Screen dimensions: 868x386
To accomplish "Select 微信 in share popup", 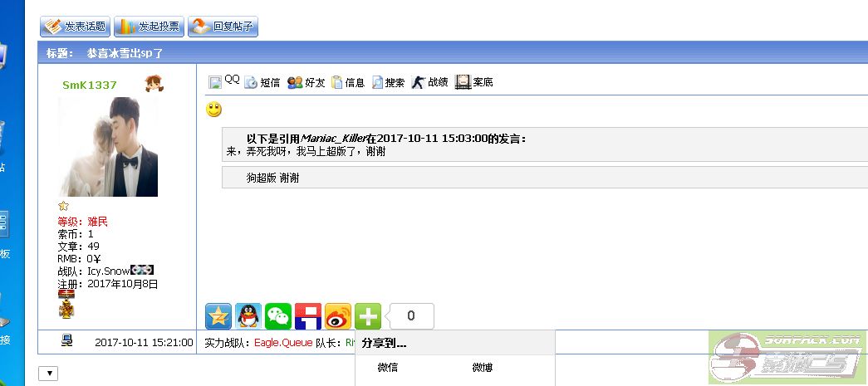I will coord(387,367).
